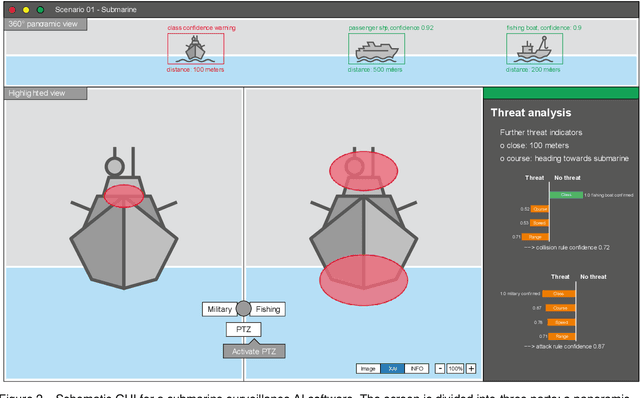Click the 0.76 Speed bar

pos(562,322)
